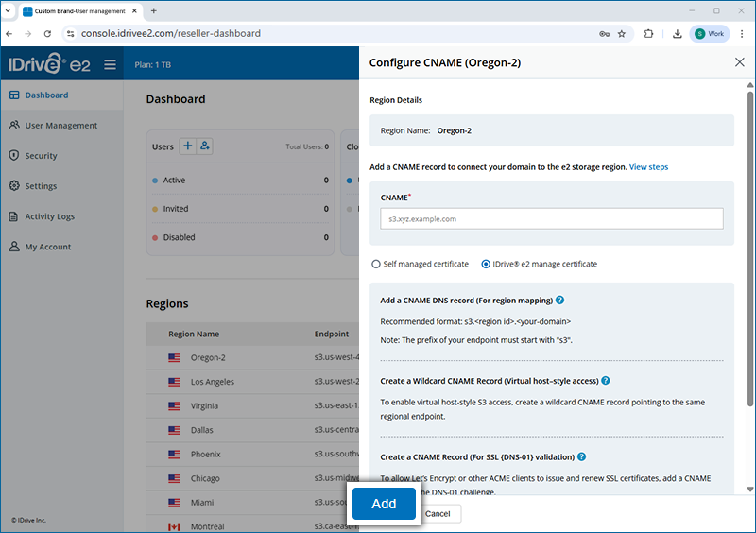View Activity Logs page
The width and height of the screenshot is (756, 533).
(x=61, y=216)
